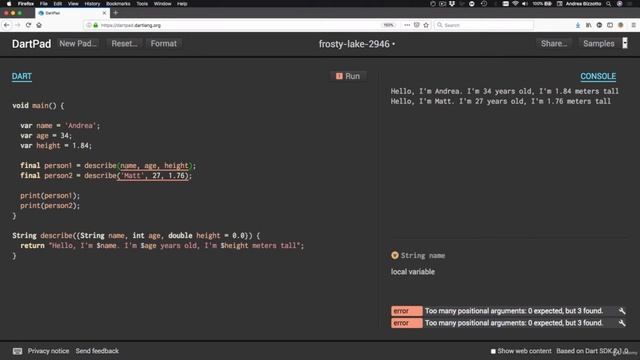Switch to the CONSOLE tab

click(x=598, y=76)
